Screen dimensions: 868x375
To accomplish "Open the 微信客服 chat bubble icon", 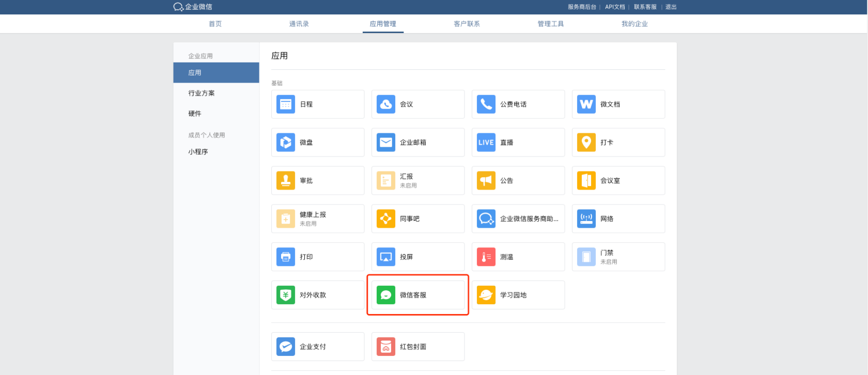I will (386, 295).
